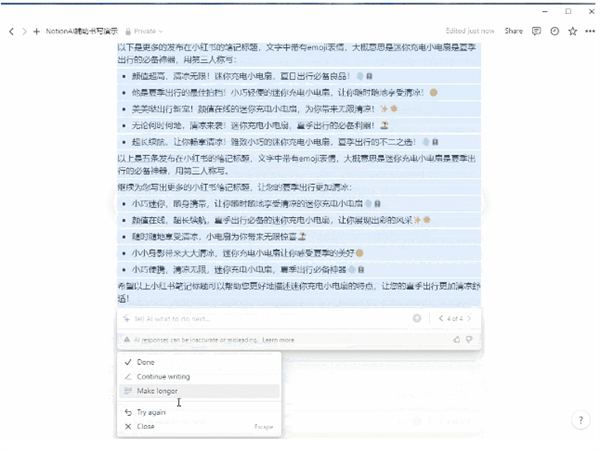Image resolution: width=600 pixels, height=451 pixels.
Task: Favorite the page with star icon
Action: pos(572,31)
